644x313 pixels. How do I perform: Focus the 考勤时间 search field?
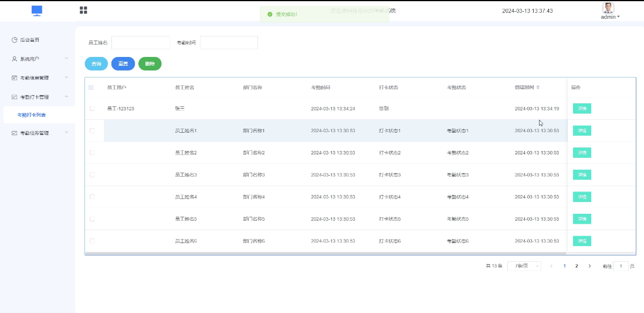coord(229,42)
